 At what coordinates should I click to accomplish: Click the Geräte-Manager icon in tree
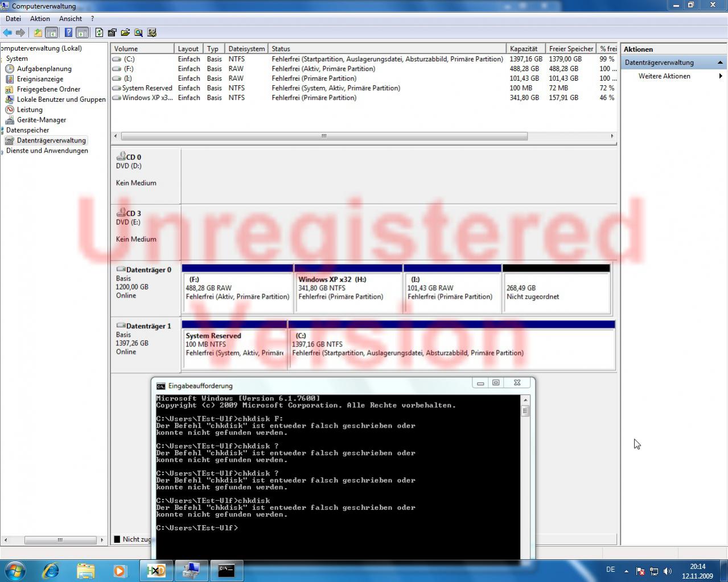tap(10, 120)
